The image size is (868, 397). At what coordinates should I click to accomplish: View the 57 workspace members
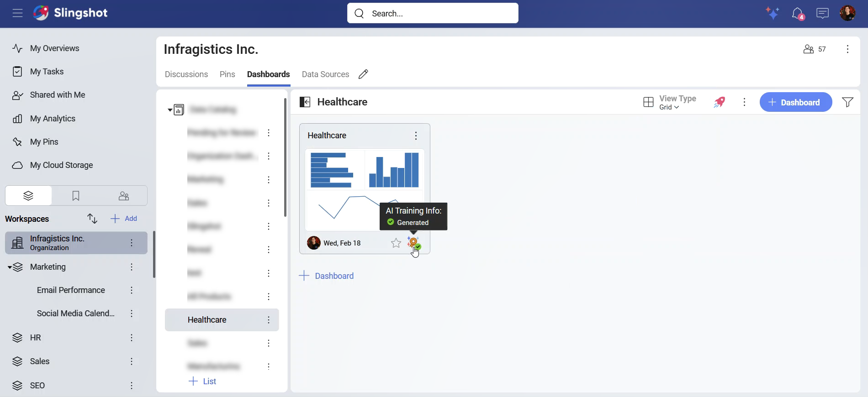click(815, 49)
